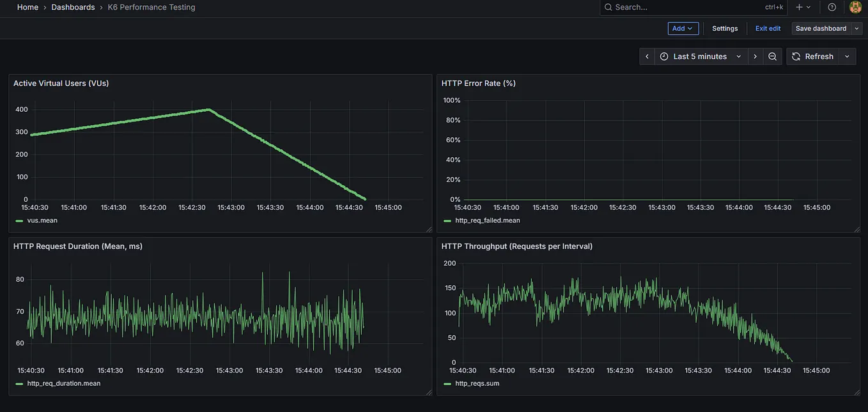Click HTTP Throughput (Requests per Interval) title
Viewport: 868px width, 412px height.
coord(517,246)
